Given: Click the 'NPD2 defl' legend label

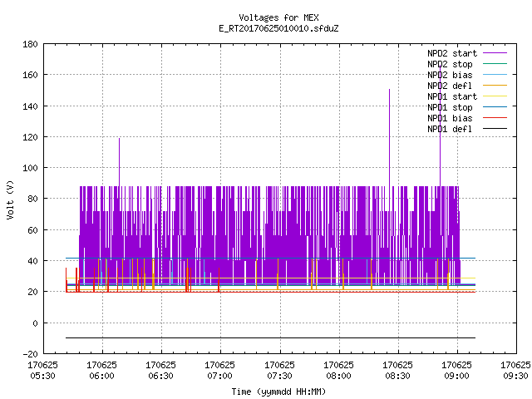Looking at the screenshot, I should tap(450, 86).
